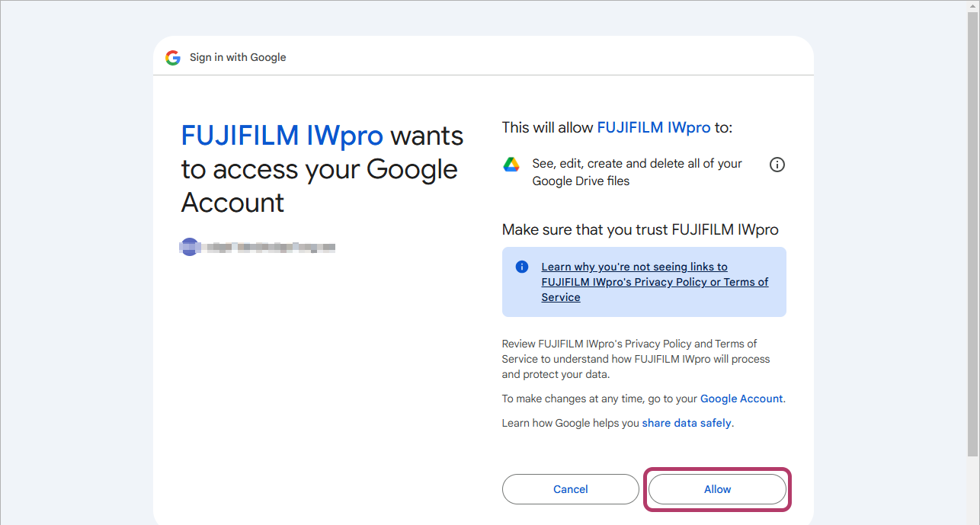The height and width of the screenshot is (525, 980).
Task: Click the vertical scrollbar thumb
Action: point(972,229)
